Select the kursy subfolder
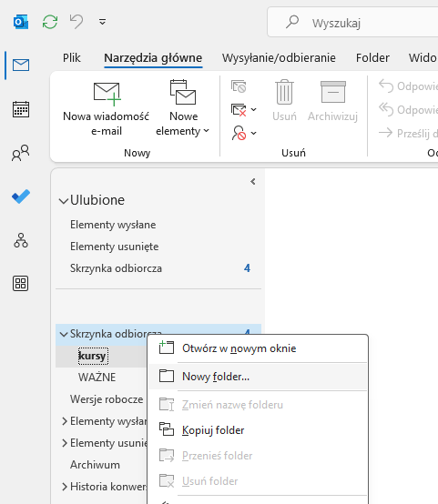This screenshot has width=438, height=504. [x=92, y=356]
